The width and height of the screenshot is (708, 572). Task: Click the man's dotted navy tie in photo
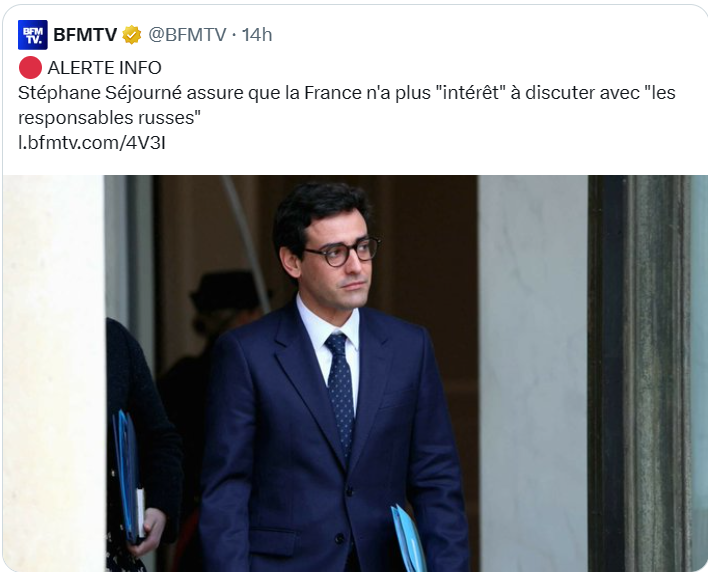(341, 394)
